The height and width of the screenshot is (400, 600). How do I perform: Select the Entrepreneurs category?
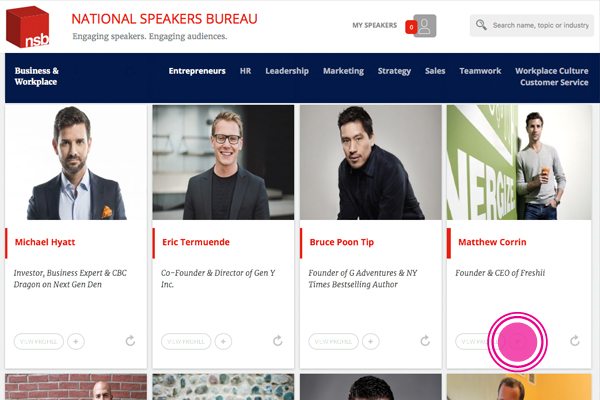197,71
